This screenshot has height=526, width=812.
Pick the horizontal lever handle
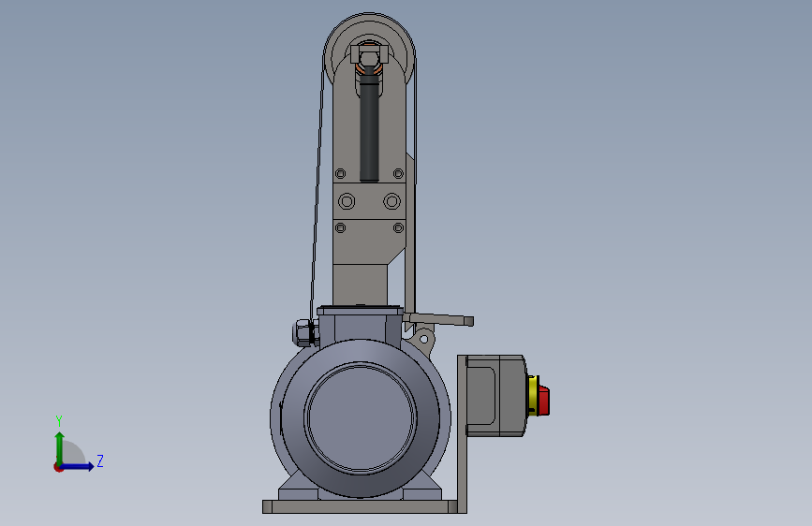[438, 319]
